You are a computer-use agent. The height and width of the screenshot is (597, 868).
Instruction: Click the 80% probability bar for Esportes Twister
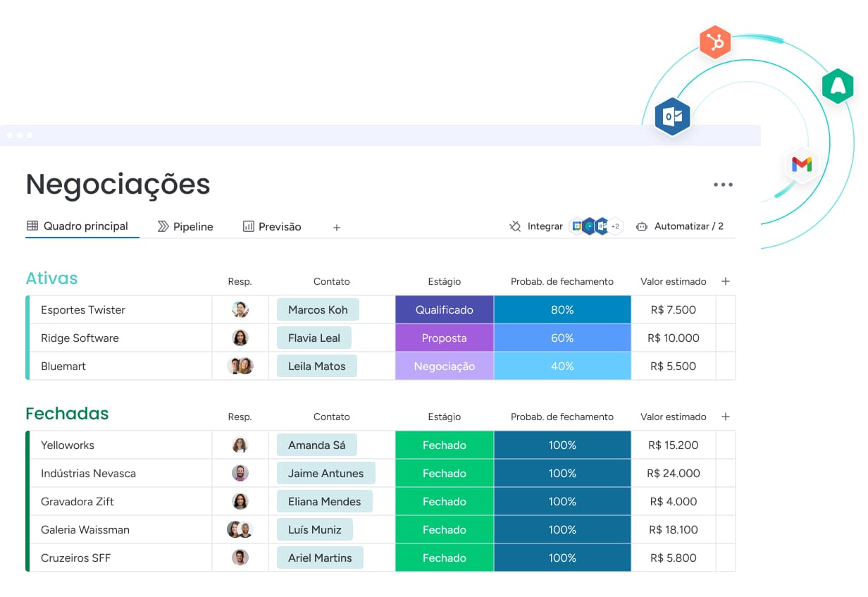click(x=562, y=309)
